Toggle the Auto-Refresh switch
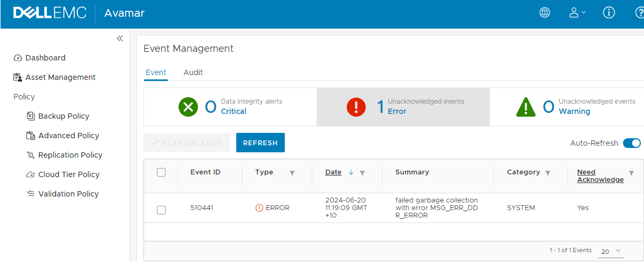The image size is (644, 263). click(632, 143)
